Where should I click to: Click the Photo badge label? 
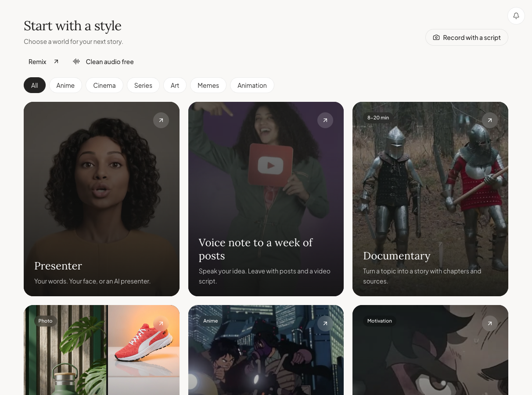point(45,321)
